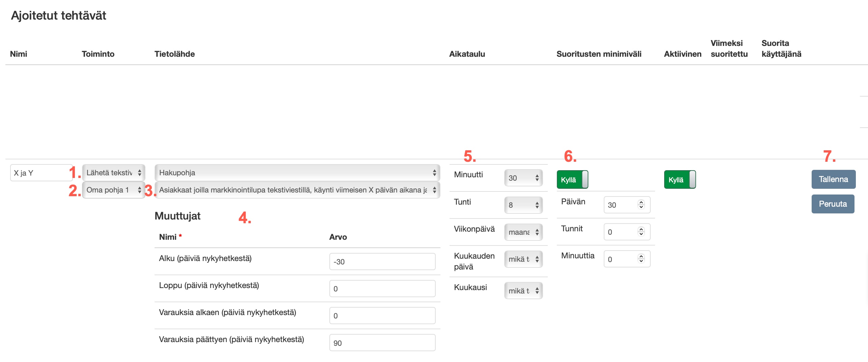Select the Viikonpäivä dropdown
This screenshot has height=362, width=868.
tap(523, 232)
